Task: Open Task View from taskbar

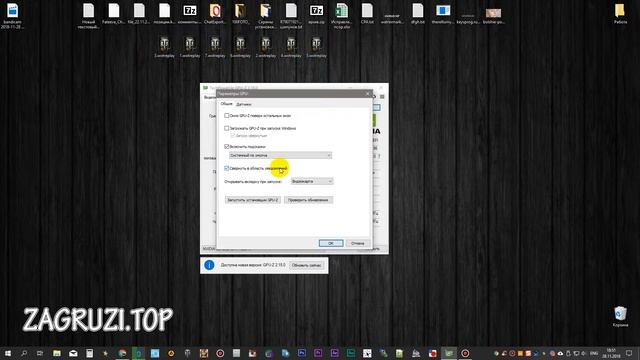Action: coord(40,353)
